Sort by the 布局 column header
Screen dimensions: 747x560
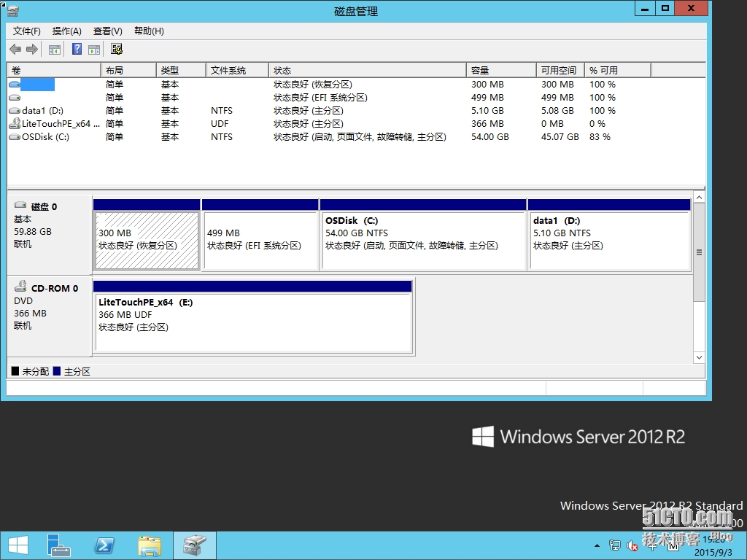[x=128, y=71]
